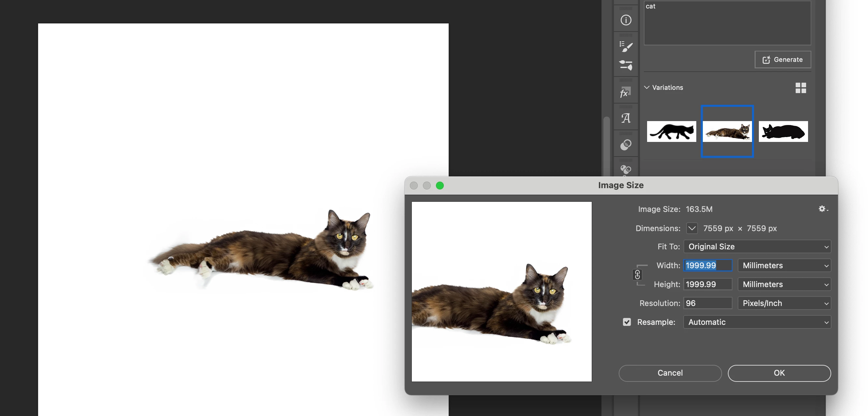The width and height of the screenshot is (868, 416).
Task: Collapse the Variations section
Action: (x=647, y=88)
